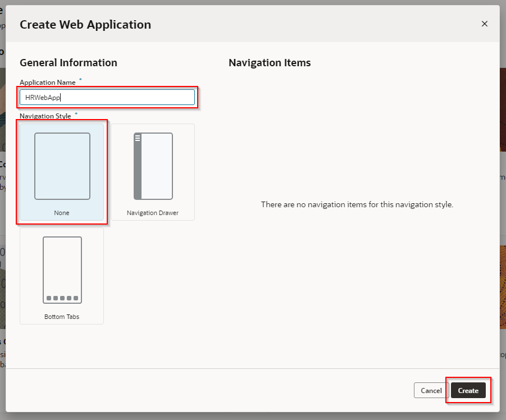Close the Create Web Application dialog

(x=484, y=24)
